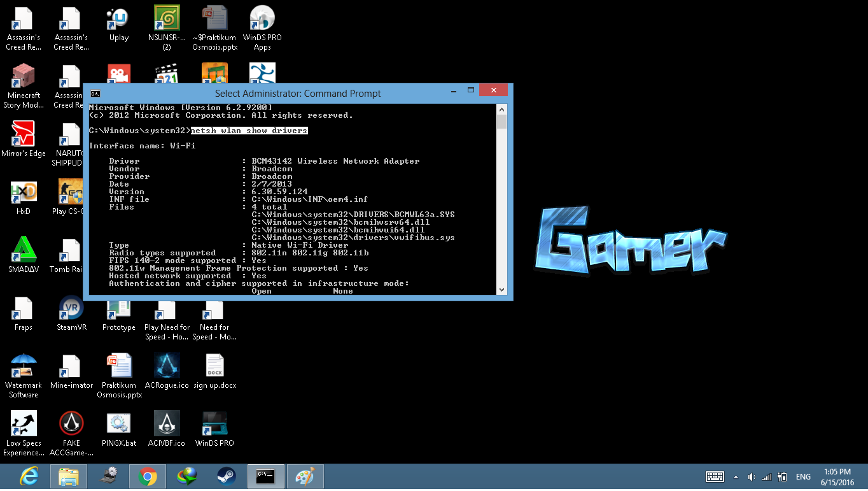Open the Praktikum Osmosis presentation
868x491 pixels.
pos(118,367)
